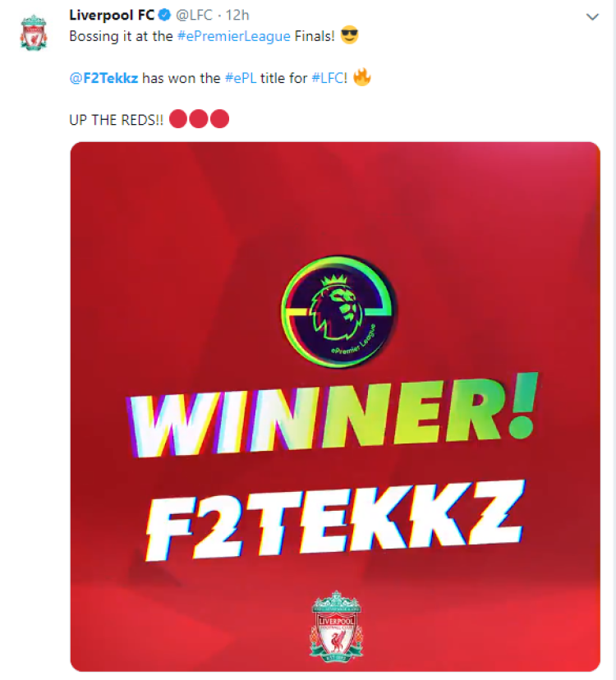Image resolution: width=616 pixels, height=680 pixels.
Task: Open the Liverpool FC account name
Action: [x=112, y=15]
